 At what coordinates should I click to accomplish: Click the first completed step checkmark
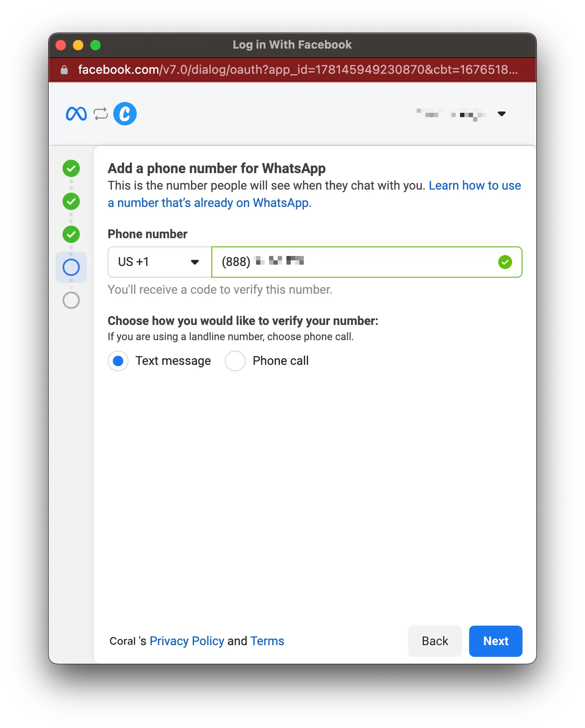pyautogui.click(x=71, y=168)
